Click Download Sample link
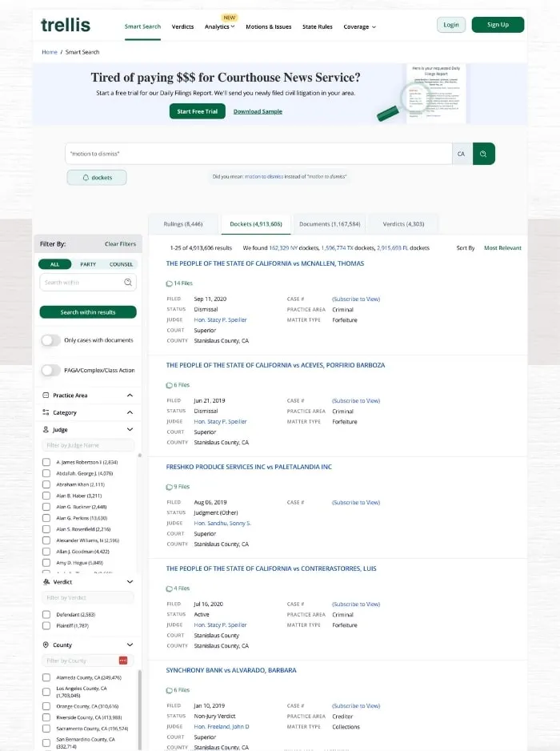 coord(258,111)
